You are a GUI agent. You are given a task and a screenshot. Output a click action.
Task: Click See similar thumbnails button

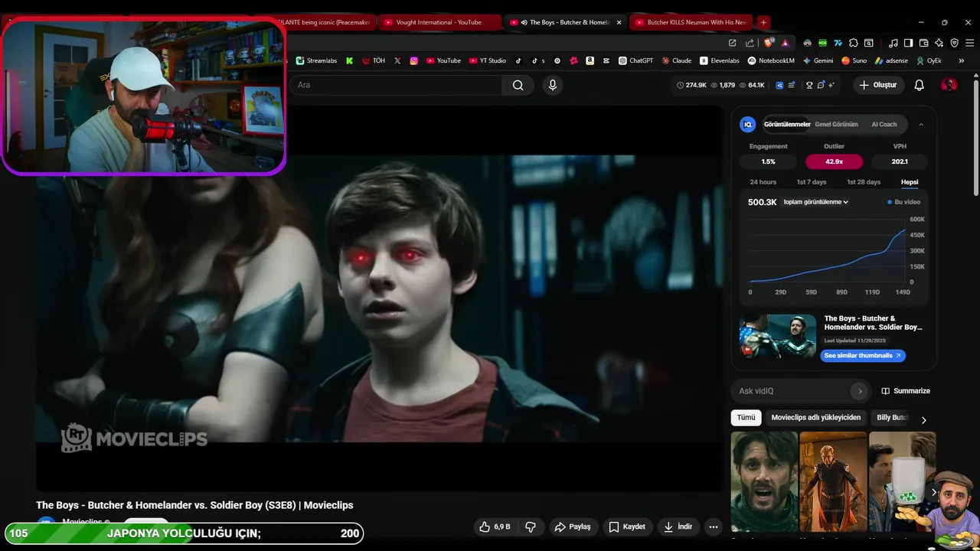863,356
